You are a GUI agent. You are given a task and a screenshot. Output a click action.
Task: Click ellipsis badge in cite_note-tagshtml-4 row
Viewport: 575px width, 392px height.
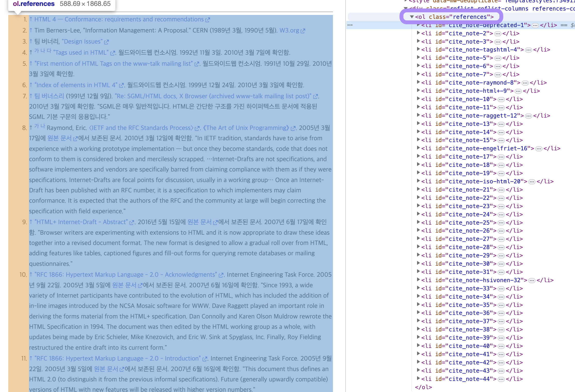click(x=528, y=50)
